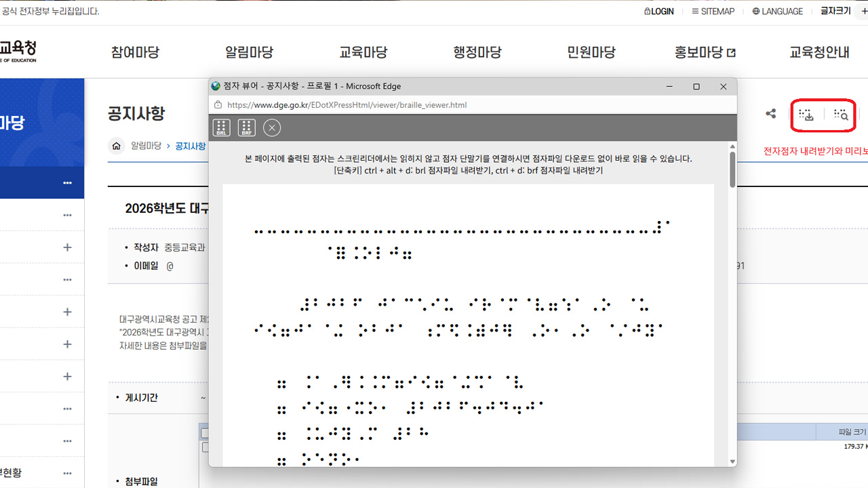This screenshot has height=488, width=868.
Task: Click the scroll down arrow in viewer
Action: point(732,462)
